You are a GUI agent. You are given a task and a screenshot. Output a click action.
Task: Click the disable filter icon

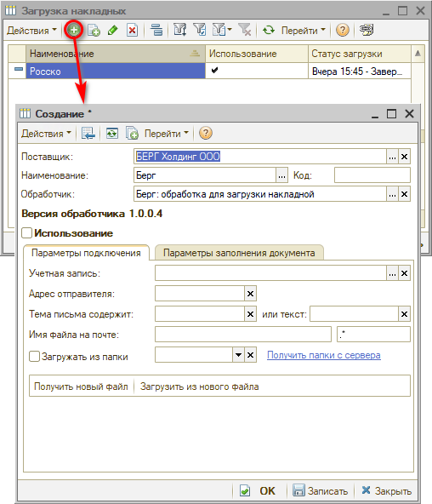pyautogui.click(x=245, y=31)
